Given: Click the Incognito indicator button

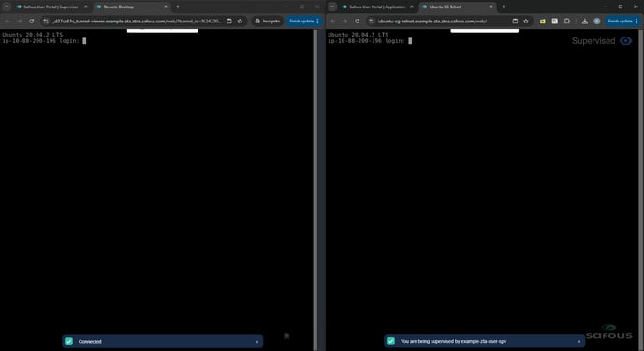Looking at the screenshot, I should pyautogui.click(x=268, y=21).
